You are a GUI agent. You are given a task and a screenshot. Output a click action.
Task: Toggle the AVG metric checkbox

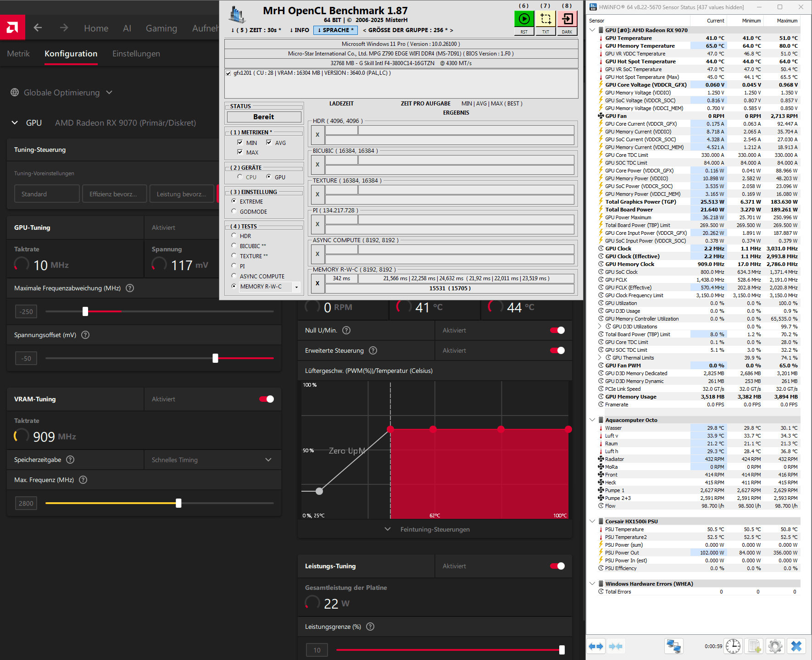[x=269, y=143]
